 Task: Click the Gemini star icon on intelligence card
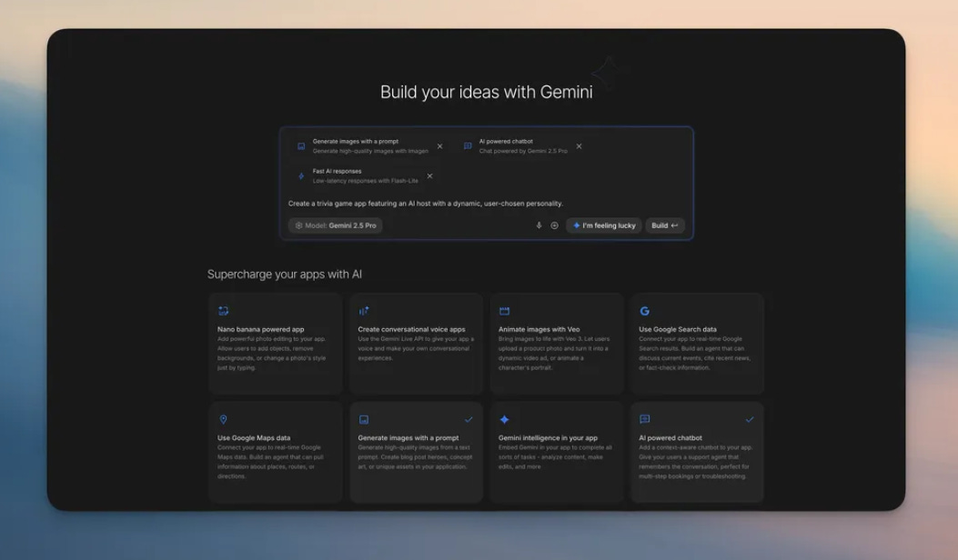point(504,419)
